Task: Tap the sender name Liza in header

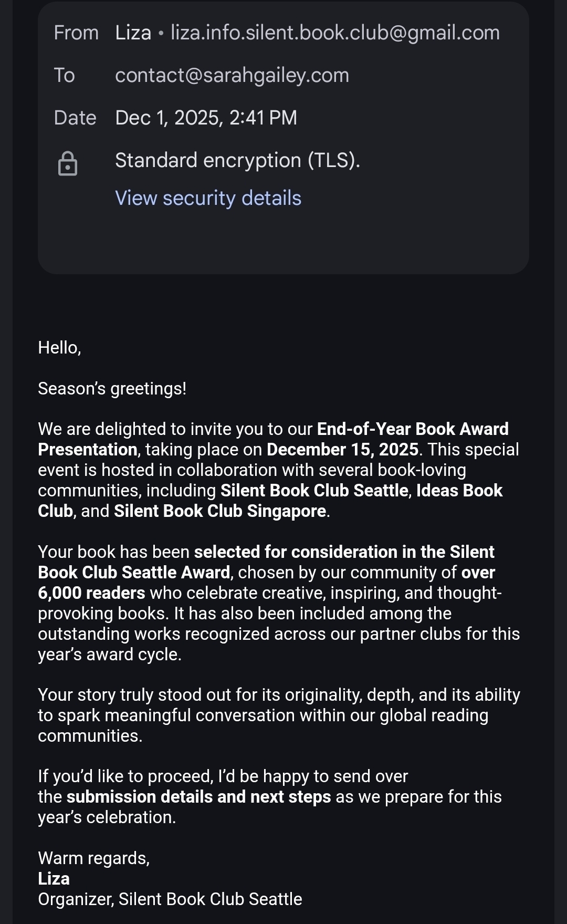Action: point(133,33)
